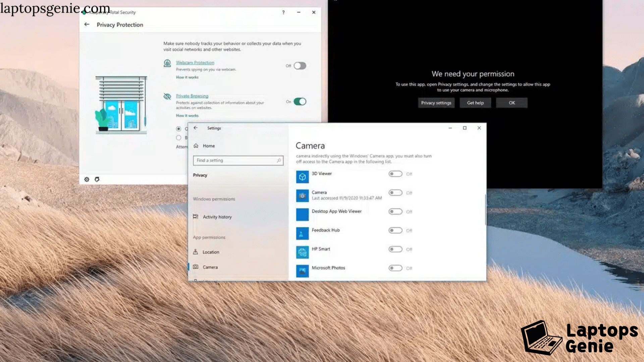Click the search magnifier in Find a setting

point(279,161)
